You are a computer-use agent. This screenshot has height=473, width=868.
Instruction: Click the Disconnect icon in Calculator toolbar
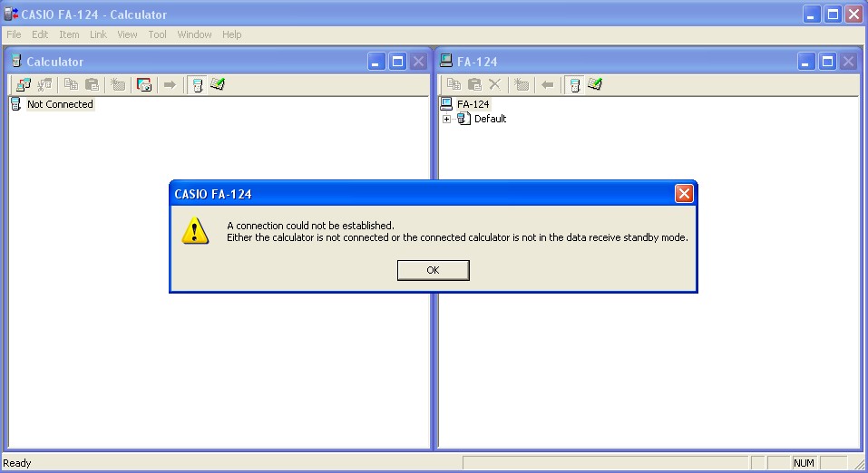(x=44, y=84)
